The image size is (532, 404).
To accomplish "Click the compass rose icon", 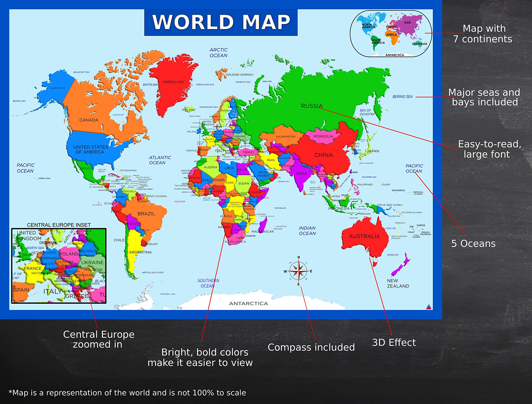I will pyautogui.click(x=298, y=271).
